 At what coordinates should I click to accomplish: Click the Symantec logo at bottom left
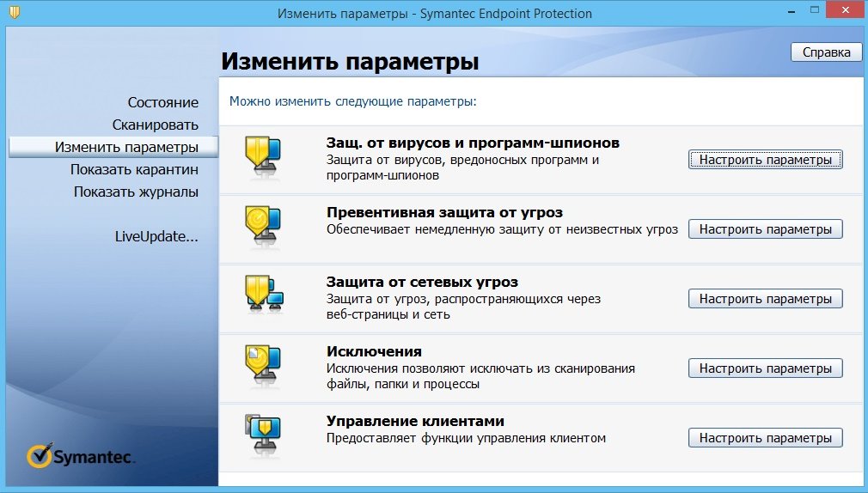coord(80,456)
